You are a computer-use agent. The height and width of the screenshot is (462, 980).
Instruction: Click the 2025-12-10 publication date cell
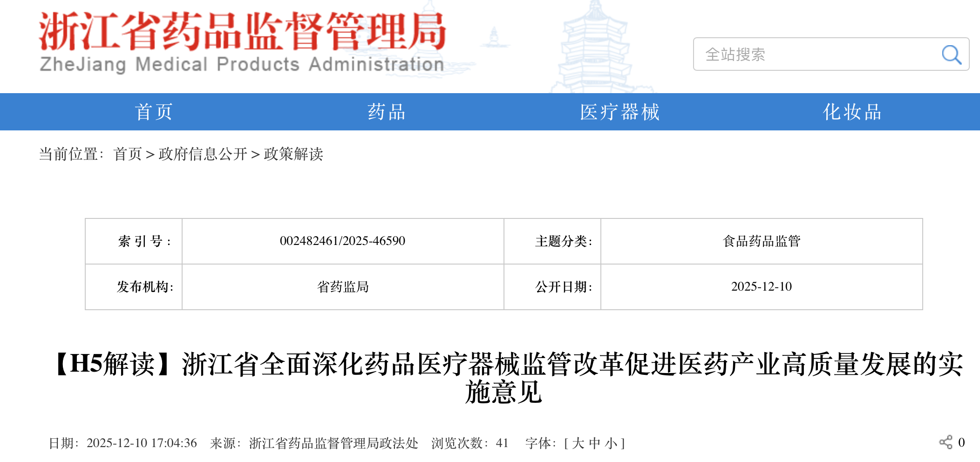click(761, 286)
